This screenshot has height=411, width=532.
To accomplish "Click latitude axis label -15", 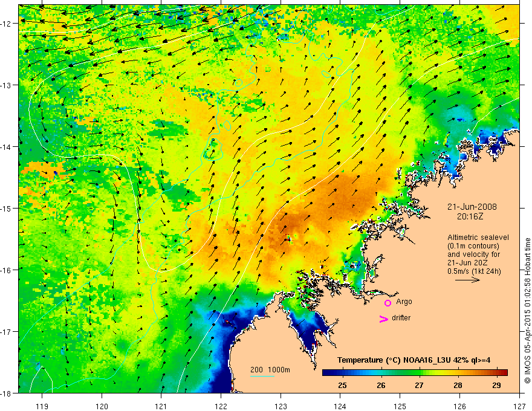I will click(x=7, y=208).
